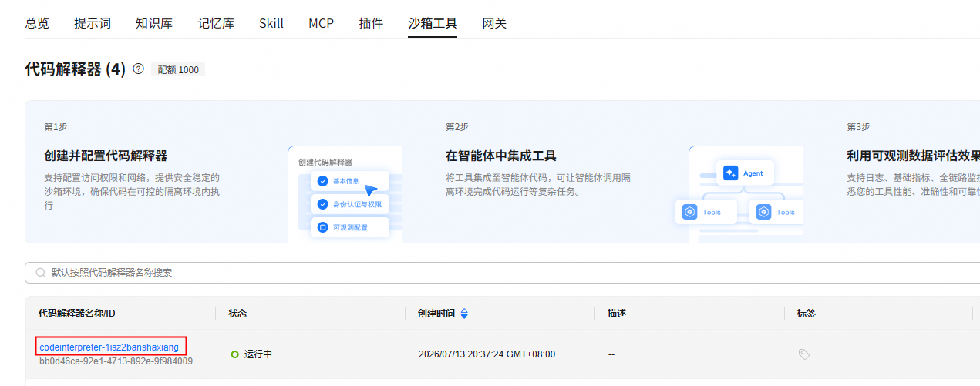The width and height of the screenshot is (980, 386).
Task: Select the 记忆库 tab
Action: point(216,23)
